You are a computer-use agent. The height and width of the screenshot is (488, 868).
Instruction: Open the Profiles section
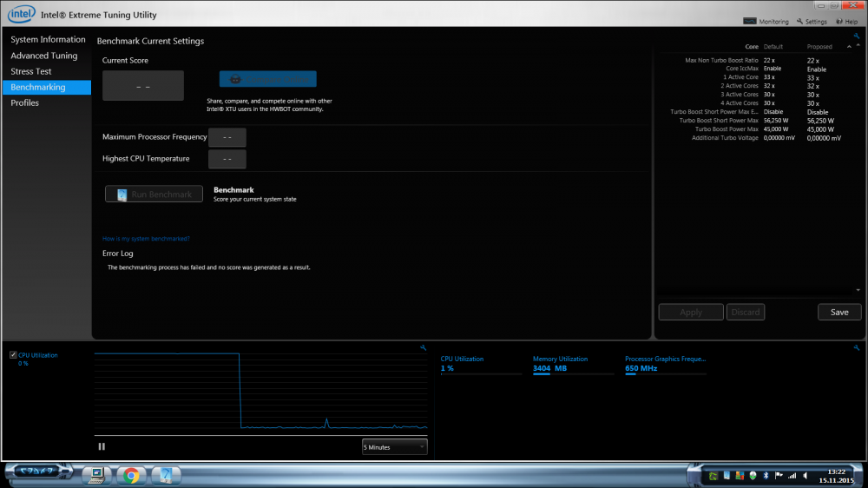(25, 103)
